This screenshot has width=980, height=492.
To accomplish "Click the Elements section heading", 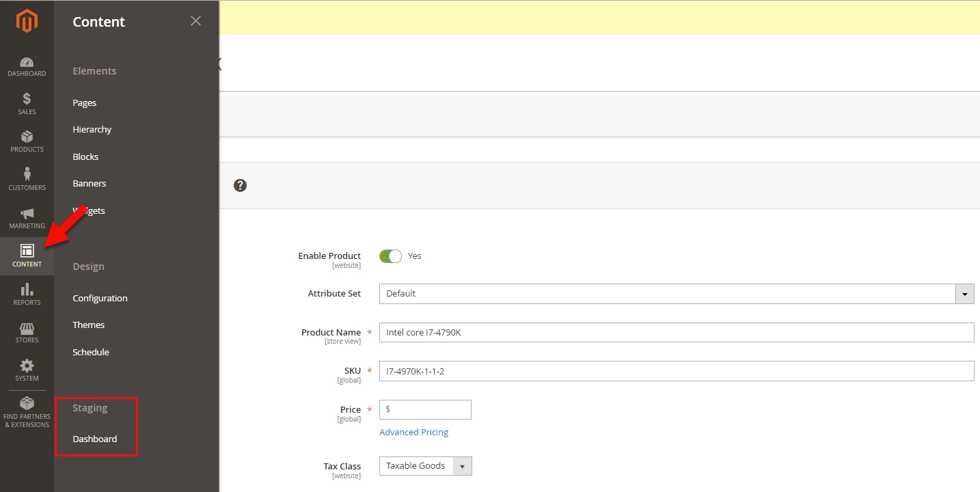I will 94,71.
